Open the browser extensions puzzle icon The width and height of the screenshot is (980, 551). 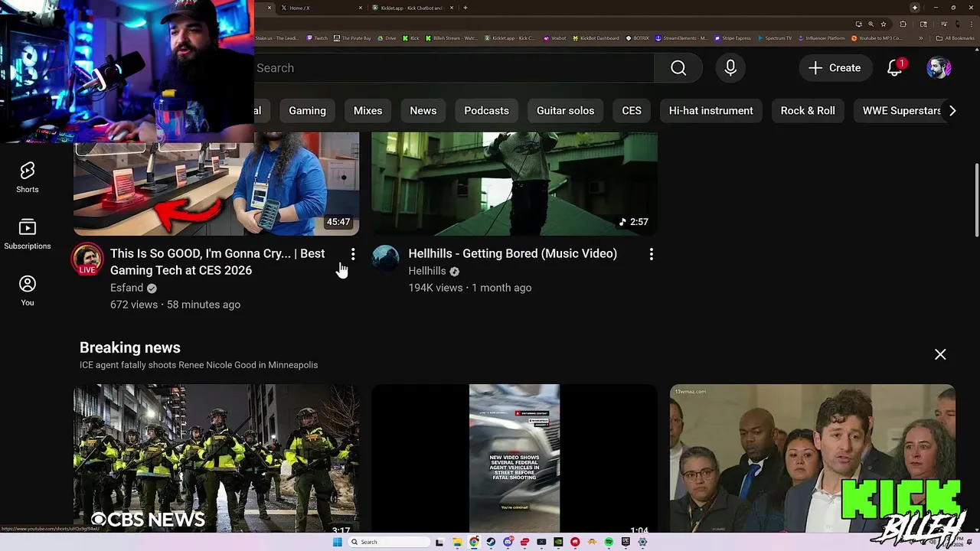(903, 24)
